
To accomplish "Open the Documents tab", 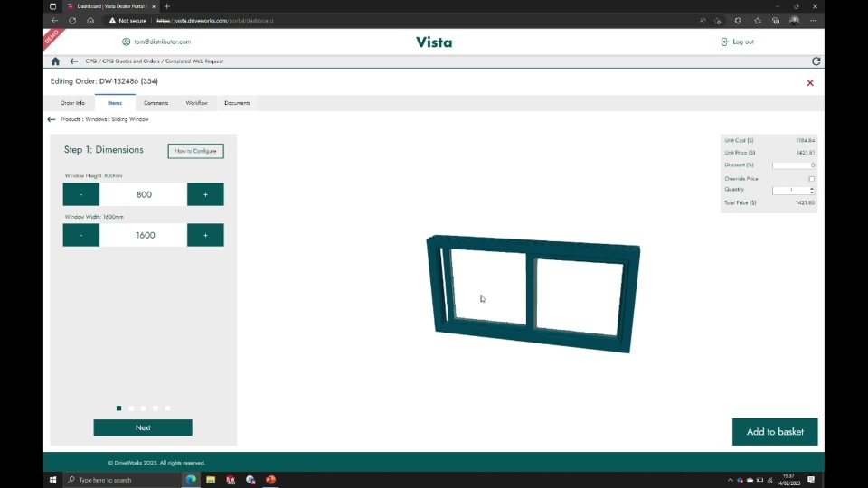I will [237, 103].
